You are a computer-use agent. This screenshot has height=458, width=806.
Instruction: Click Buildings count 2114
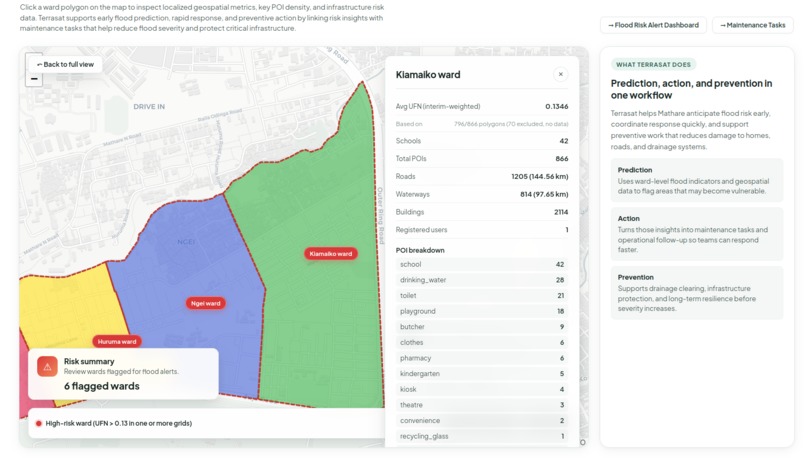pos(561,212)
